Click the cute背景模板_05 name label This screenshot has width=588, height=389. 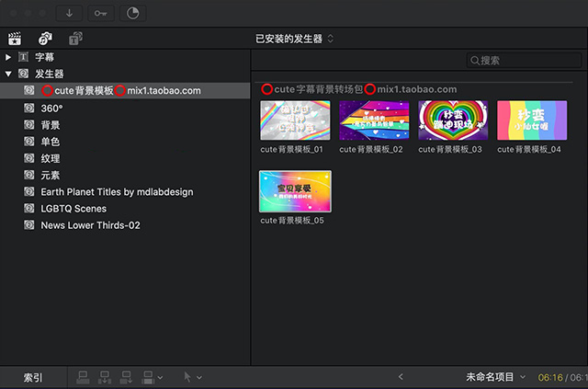[292, 221]
